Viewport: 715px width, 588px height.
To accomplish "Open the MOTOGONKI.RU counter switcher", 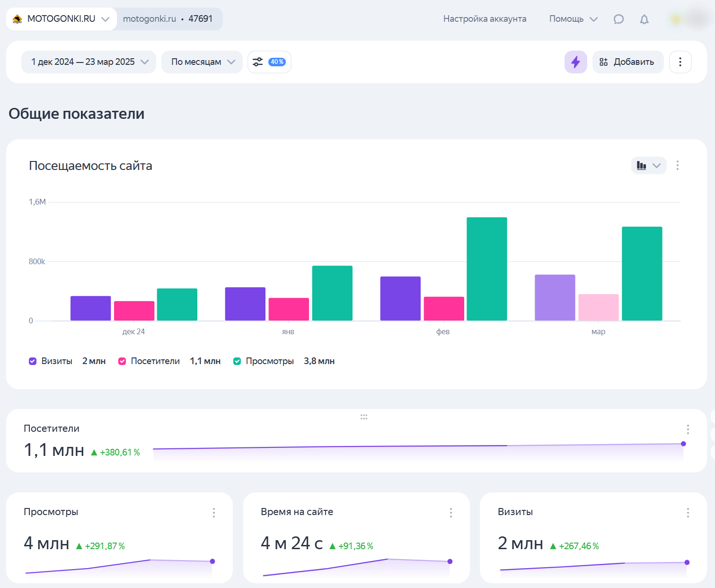I will click(x=62, y=19).
